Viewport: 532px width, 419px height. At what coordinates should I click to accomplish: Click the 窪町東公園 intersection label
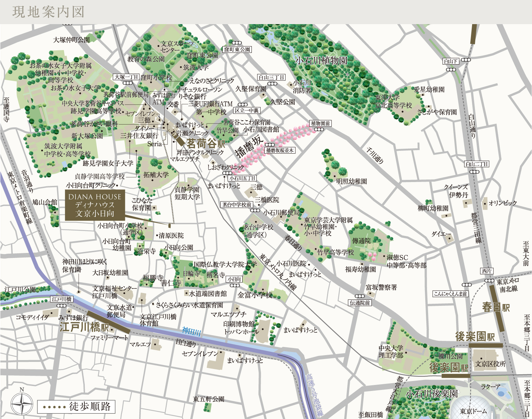[x=237, y=50]
